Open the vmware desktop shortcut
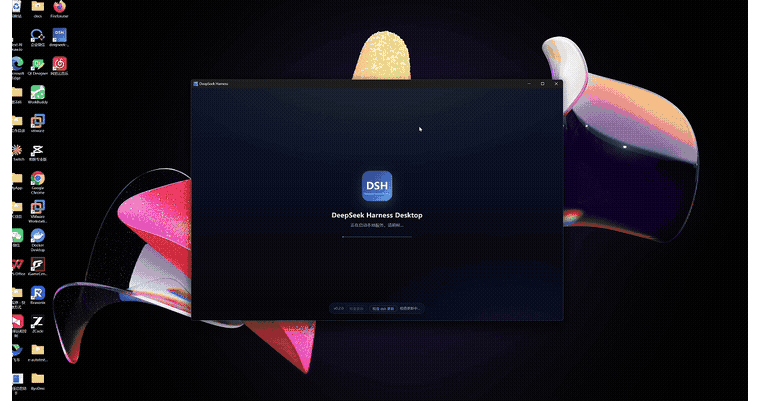This screenshot has width=760, height=401. point(38,124)
